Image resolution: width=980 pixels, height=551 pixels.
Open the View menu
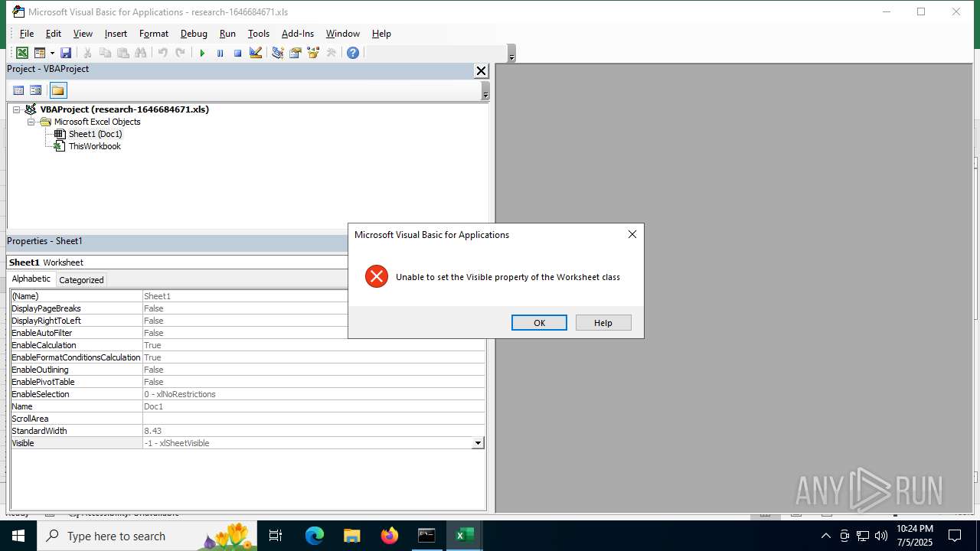83,34
